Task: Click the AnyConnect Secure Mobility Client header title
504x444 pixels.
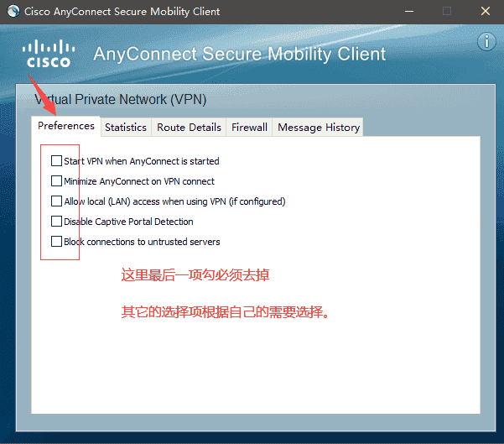Action: [240, 54]
